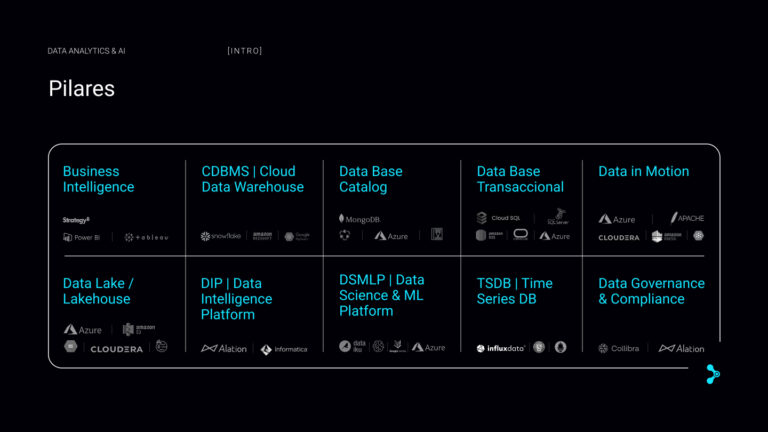Select the 'Business Intelligence' heading
The image size is (768, 432).
pyautogui.click(x=98, y=179)
